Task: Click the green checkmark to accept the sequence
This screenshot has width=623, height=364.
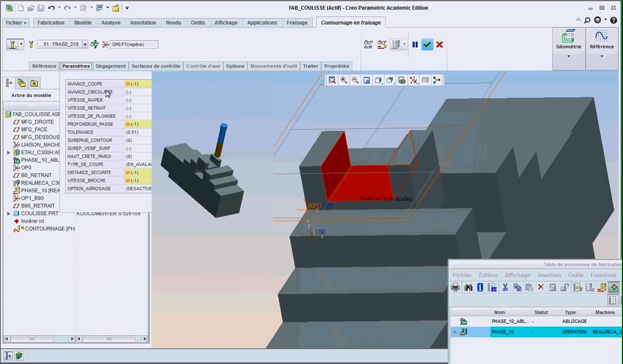Action: [427, 45]
